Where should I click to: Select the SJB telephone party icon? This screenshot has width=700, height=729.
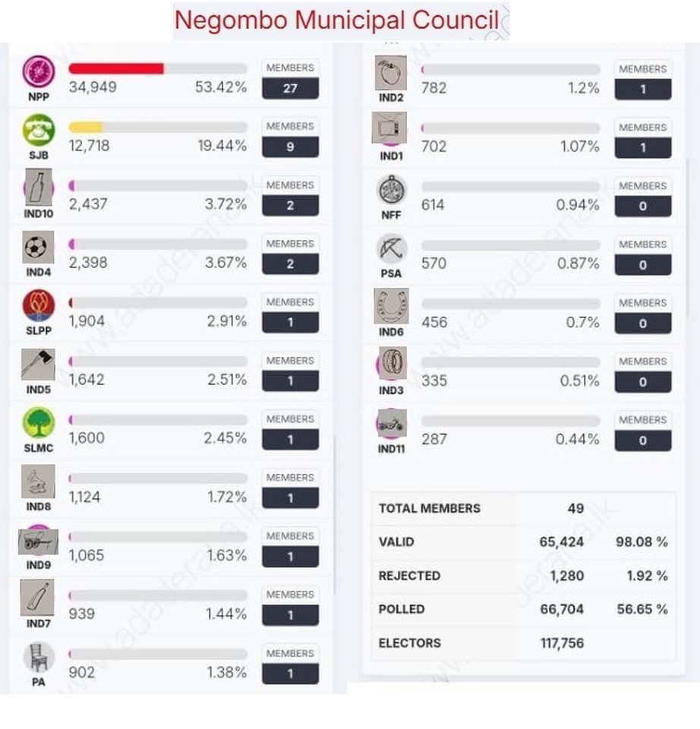[39, 130]
